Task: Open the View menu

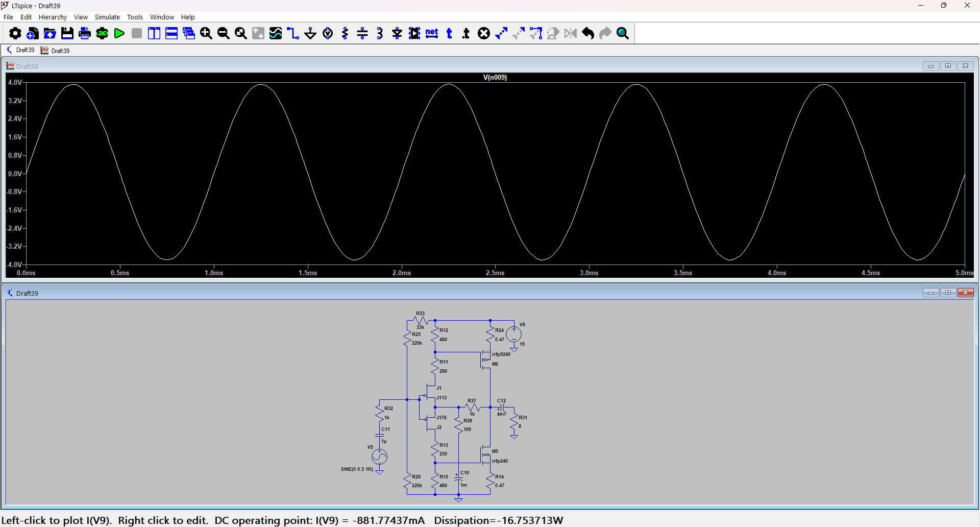Action: [81, 17]
